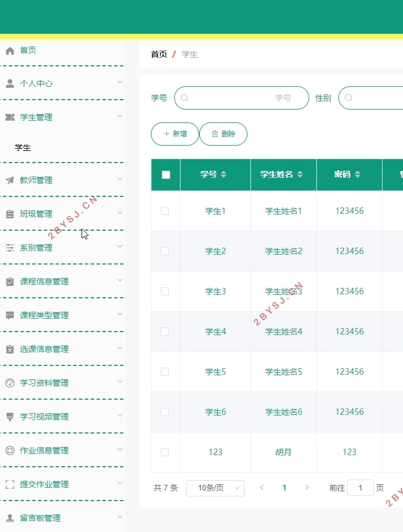The height and width of the screenshot is (532, 403).
Task: Sort by 学生姓名 column arrows
Action: (x=300, y=174)
